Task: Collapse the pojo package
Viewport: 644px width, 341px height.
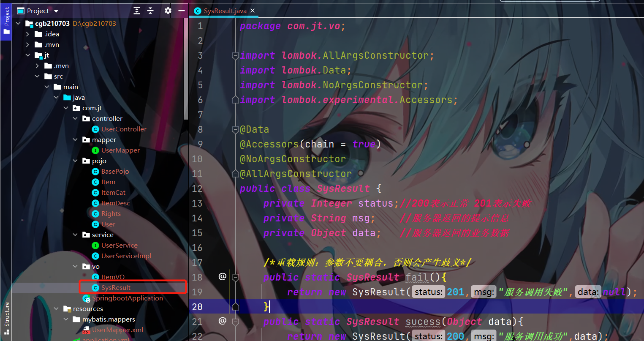Action: (x=75, y=161)
